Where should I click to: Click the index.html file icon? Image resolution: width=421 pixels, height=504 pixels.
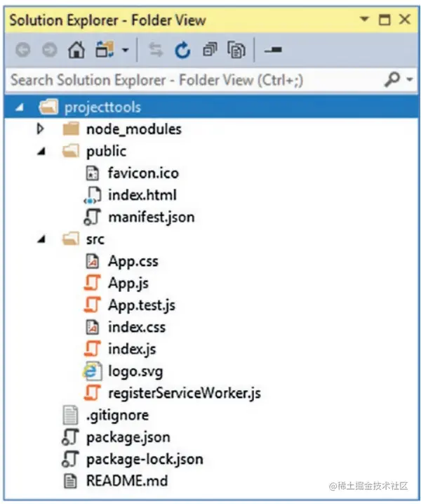(93, 195)
